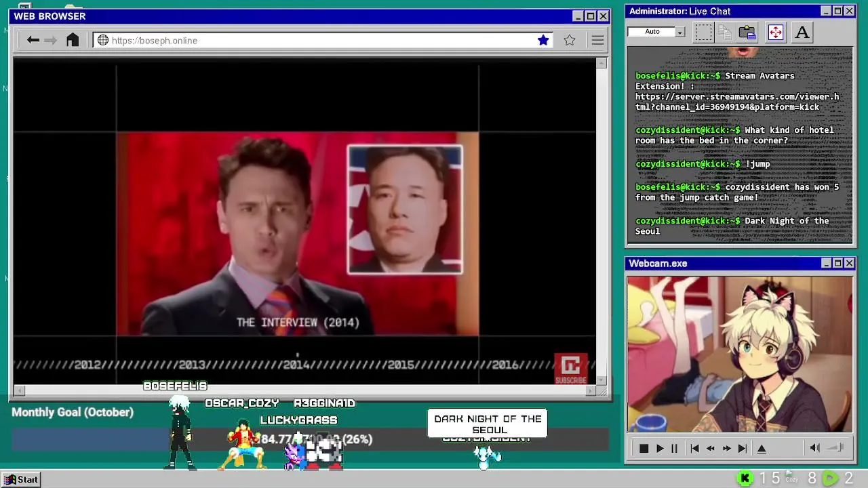Click 'THE INTERVIEW (2014)' caption on video

click(298, 323)
